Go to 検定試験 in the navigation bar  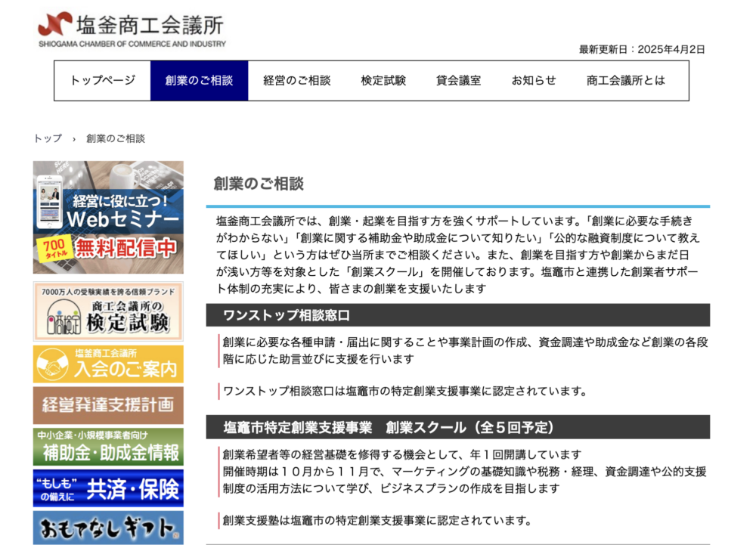coord(383,80)
